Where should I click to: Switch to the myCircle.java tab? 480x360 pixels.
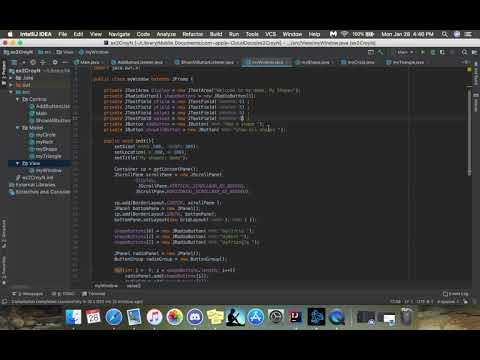click(359, 62)
